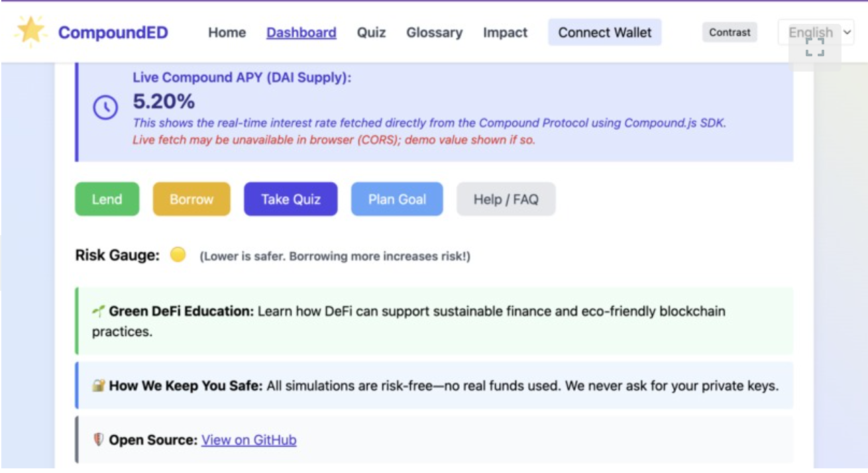Select the Impact nav link

506,32
